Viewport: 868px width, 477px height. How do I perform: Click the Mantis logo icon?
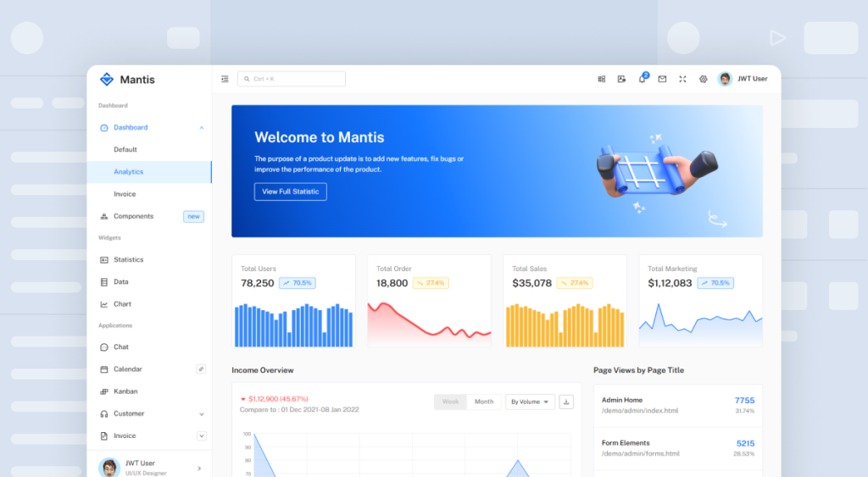[106, 79]
